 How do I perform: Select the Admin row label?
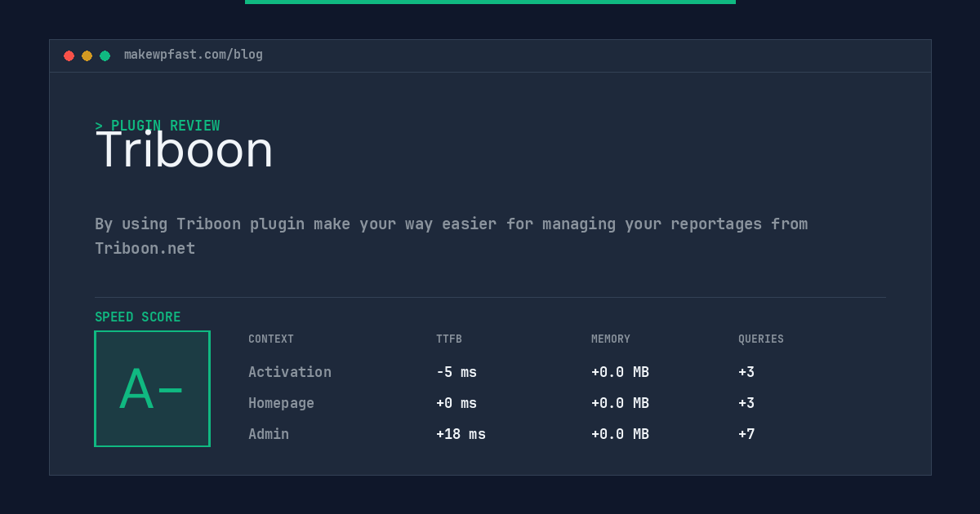pyautogui.click(x=269, y=434)
